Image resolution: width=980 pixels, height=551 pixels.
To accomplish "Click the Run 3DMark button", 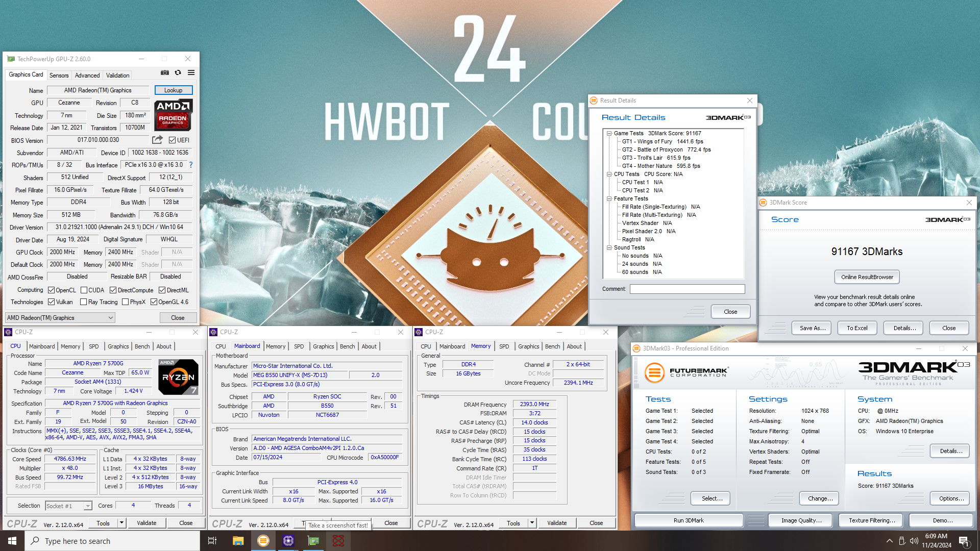I will click(689, 520).
